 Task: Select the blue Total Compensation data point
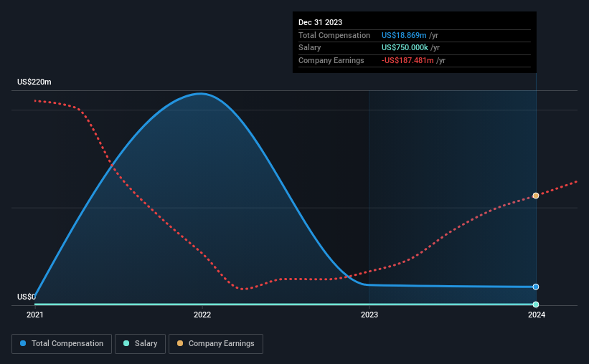pos(536,287)
